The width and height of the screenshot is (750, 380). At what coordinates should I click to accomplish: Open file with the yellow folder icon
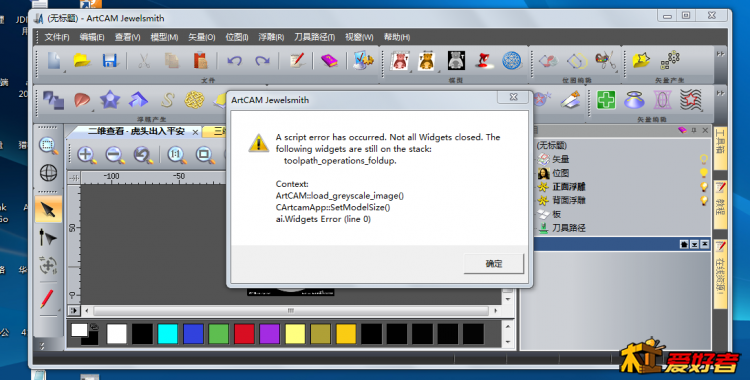point(82,61)
